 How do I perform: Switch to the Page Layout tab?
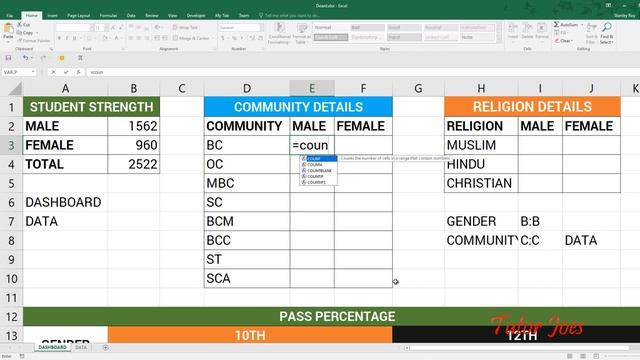click(78, 16)
